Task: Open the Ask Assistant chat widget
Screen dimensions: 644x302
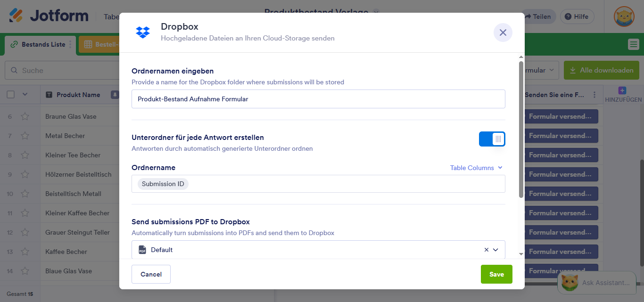Action: [596, 283]
